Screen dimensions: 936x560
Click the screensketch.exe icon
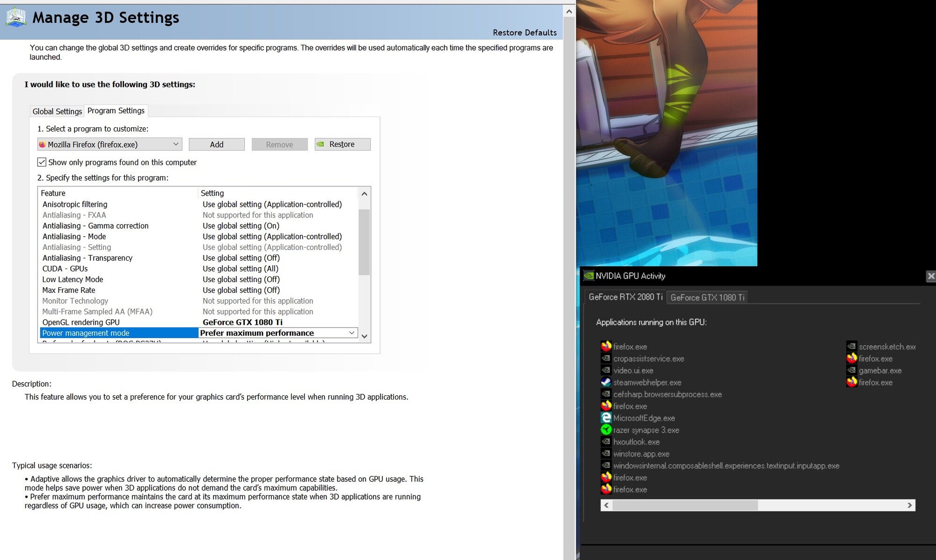(852, 346)
